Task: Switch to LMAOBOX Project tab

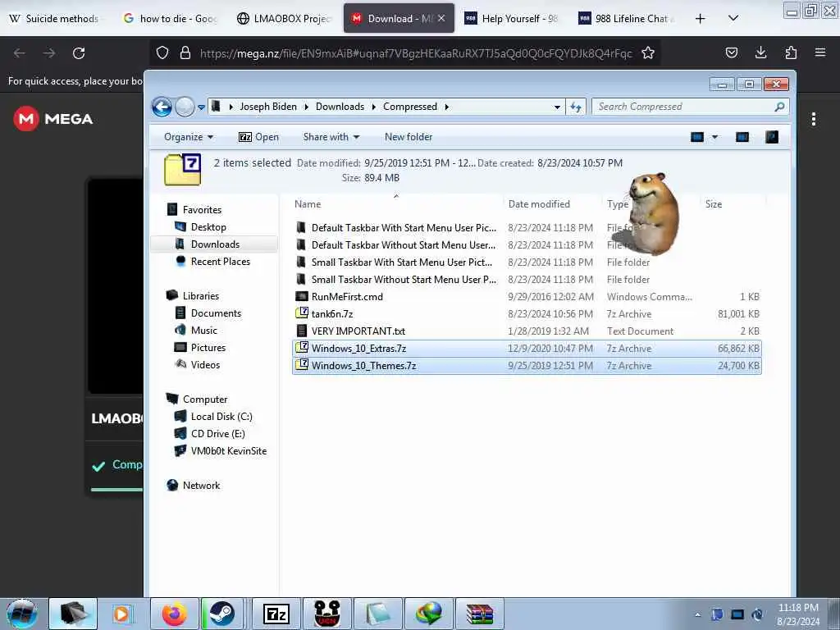Action: point(284,19)
